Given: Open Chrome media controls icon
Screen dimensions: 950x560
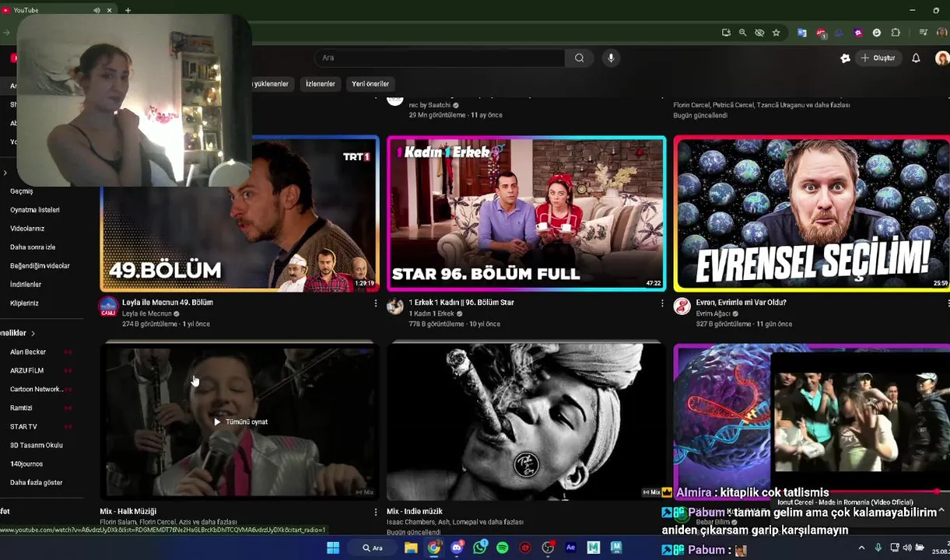Looking at the screenshot, I should pos(923,33).
